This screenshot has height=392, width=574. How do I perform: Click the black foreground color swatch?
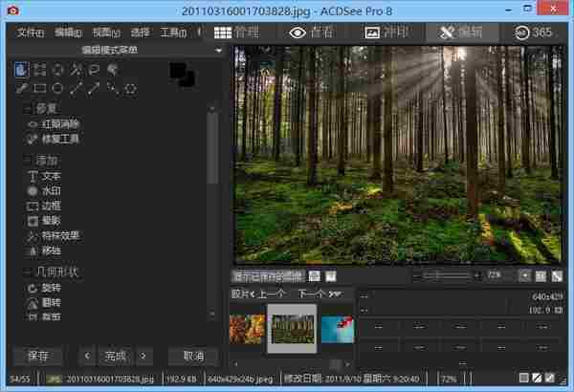point(177,71)
